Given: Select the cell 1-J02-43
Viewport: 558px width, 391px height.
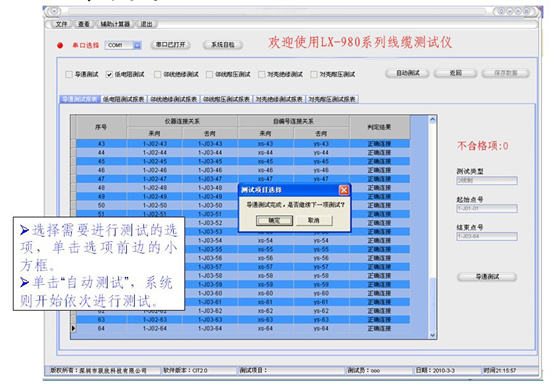Looking at the screenshot, I should [154, 144].
